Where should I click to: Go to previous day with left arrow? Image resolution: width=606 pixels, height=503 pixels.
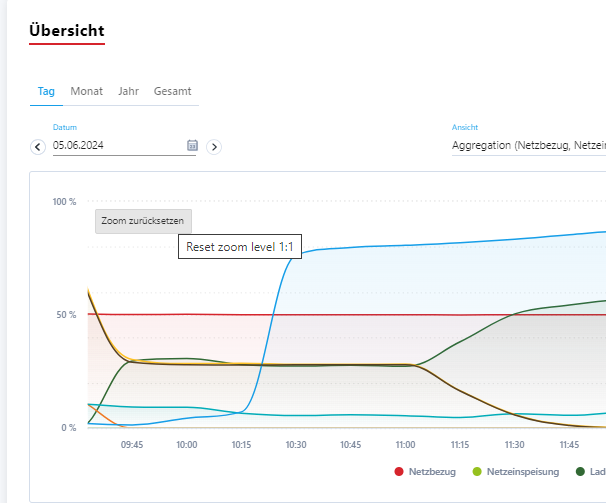point(38,147)
